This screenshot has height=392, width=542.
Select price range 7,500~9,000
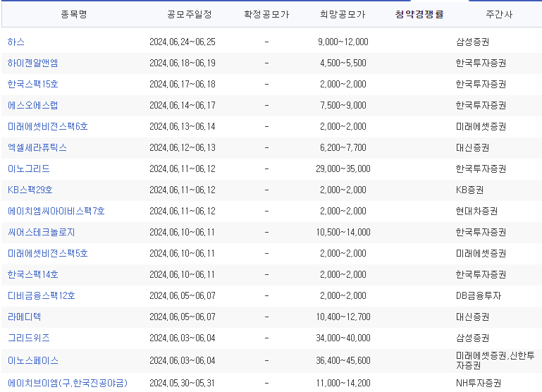pos(343,105)
